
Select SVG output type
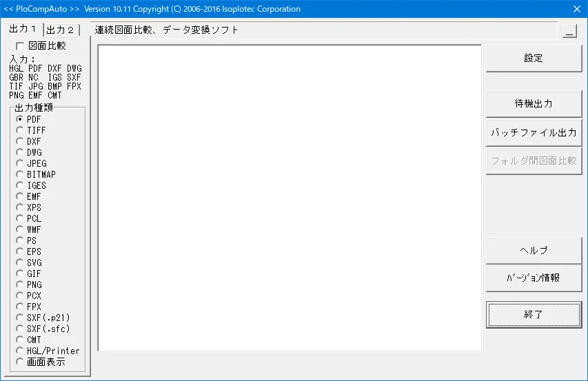tap(29, 262)
